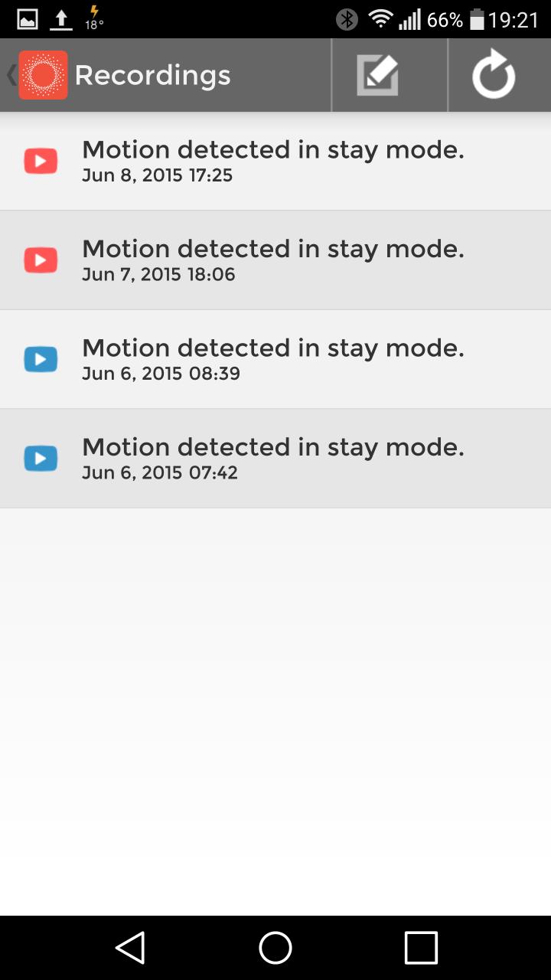551x980 pixels.
Task: Open the recording dated Jun 6, 2015 08:39
Action: (x=275, y=359)
